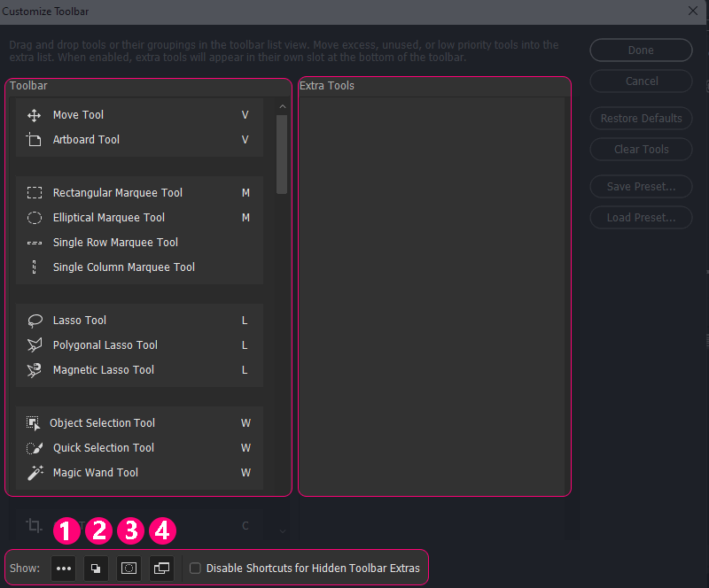The image size is (709, 588).
Task: Click the W shortcut beside Object Selection Tool
Action: point(245,423)
